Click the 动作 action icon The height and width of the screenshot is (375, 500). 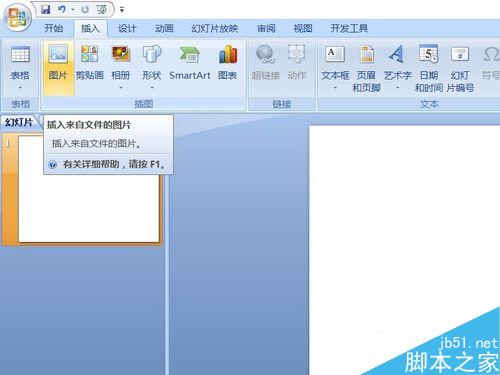(x=297, y=54)
